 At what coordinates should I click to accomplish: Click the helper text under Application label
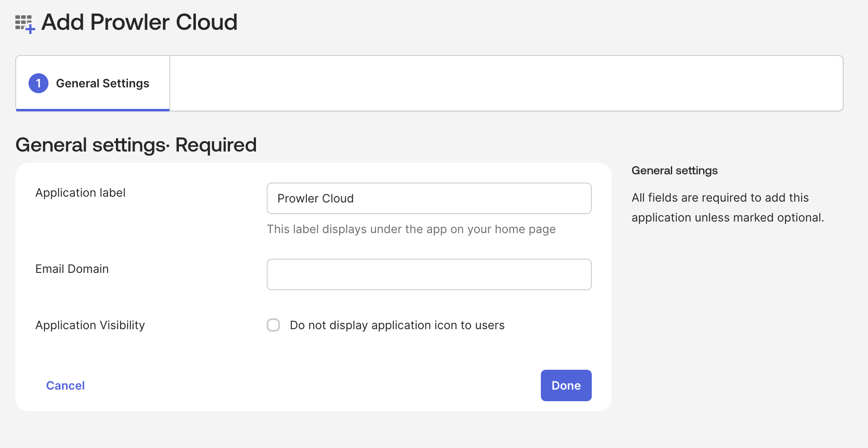pos(411,229)
